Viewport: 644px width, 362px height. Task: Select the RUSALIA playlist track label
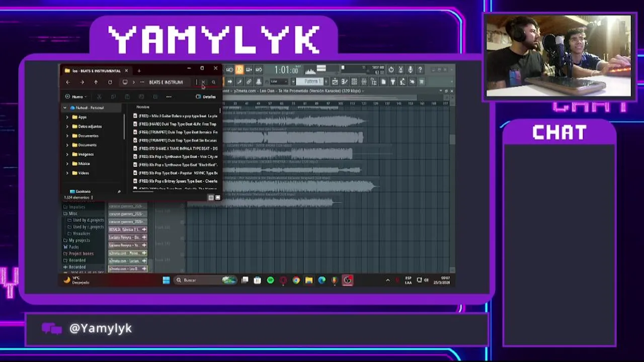click(x=127, y=229)
